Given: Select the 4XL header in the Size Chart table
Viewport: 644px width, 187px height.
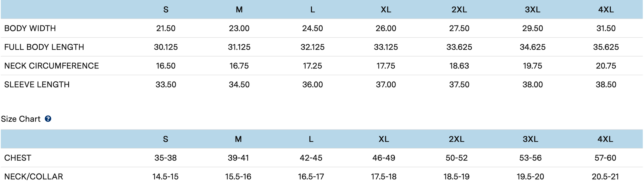Looking at the screenshot, I should pyautogui.click(x=605, y=139).
